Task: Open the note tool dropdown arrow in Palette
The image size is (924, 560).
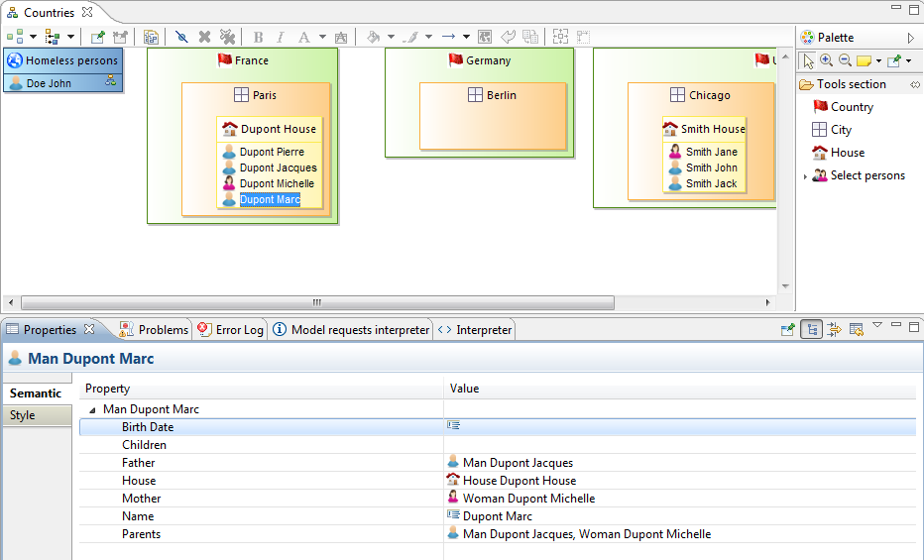Action: click(878, 61)
